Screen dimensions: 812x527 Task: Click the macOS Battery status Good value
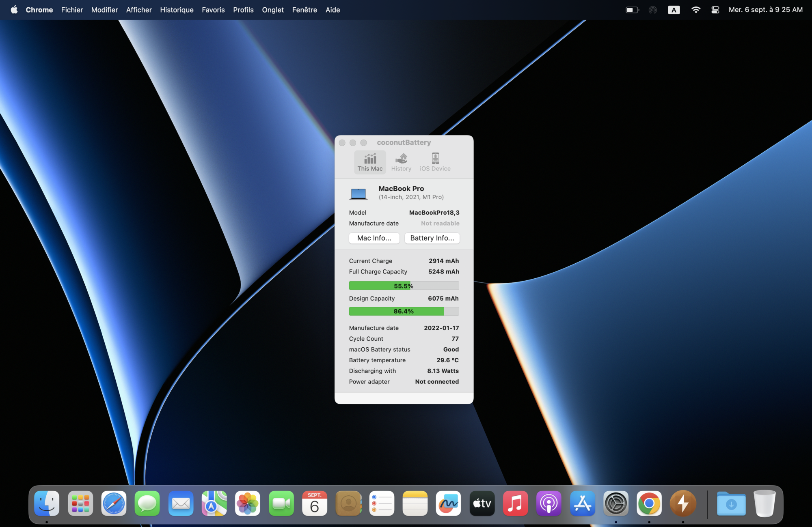click(x=451, y=349)
